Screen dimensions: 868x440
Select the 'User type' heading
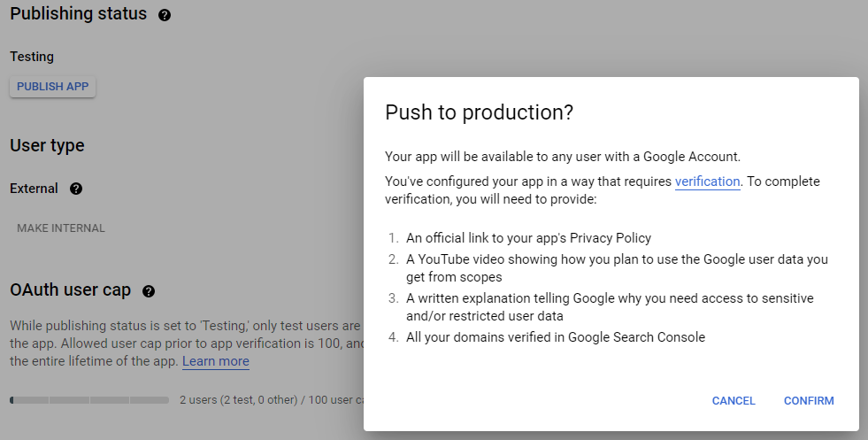point(47,145)
